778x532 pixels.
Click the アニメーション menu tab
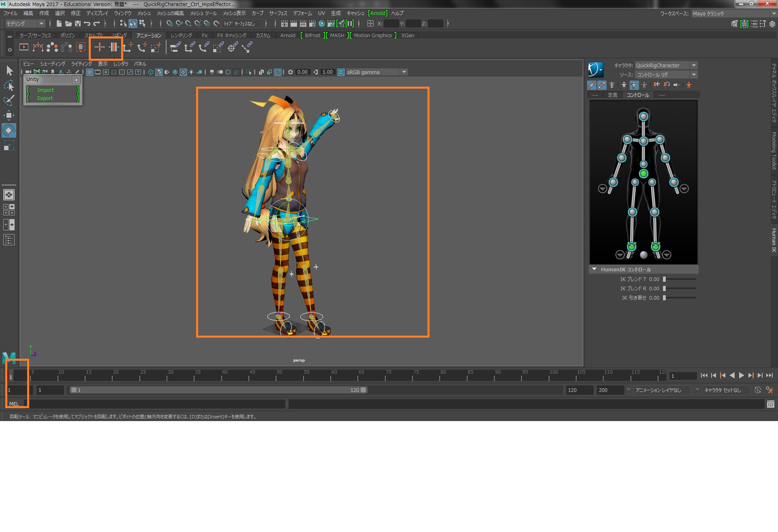(150, 36)
